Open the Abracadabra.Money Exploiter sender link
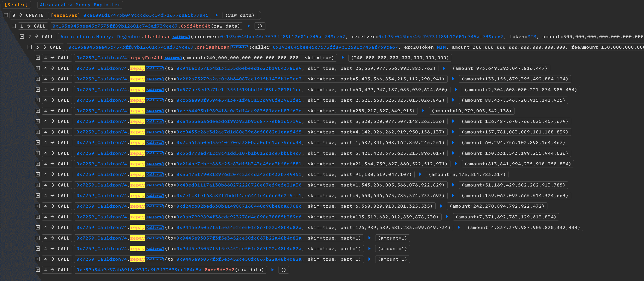Viewport: 644px width, 281px height. pyautogui.click(x=80, y=5)
